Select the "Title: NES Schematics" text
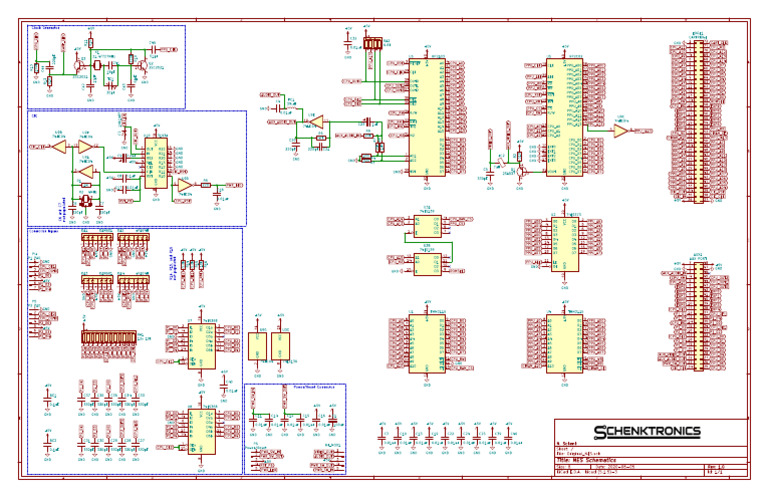 pos(586,460)
